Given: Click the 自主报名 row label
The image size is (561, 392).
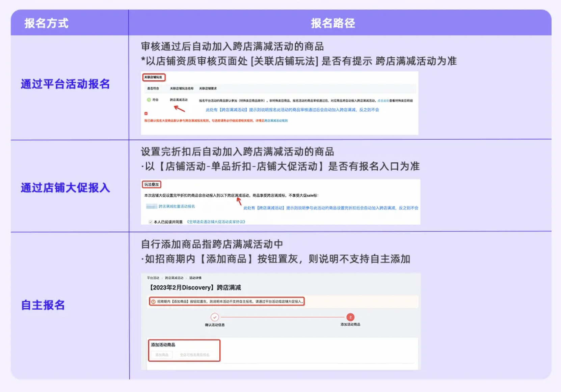Looking at the screenshot, I should [43, 305].
